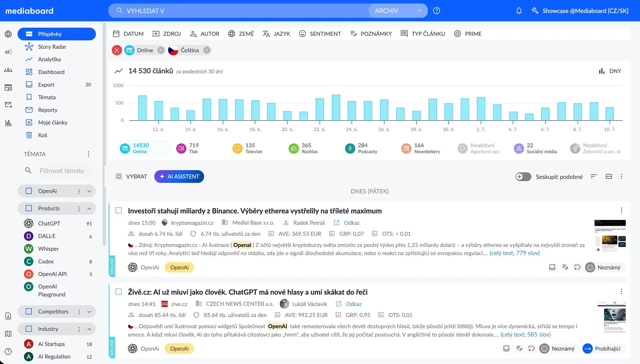The height and width of the screenshot is (364, 640).
Task: Open the people group icon in the left rail
Action: pyautogui.click(x=8, y=70)
